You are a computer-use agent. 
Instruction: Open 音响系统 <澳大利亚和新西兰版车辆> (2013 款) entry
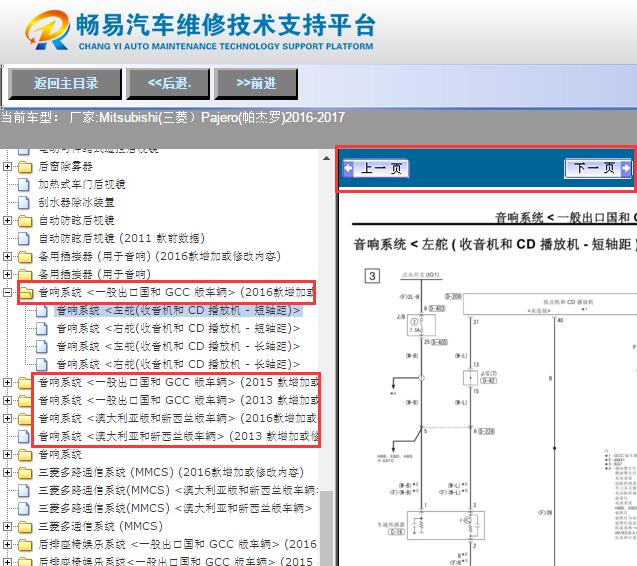178,436
